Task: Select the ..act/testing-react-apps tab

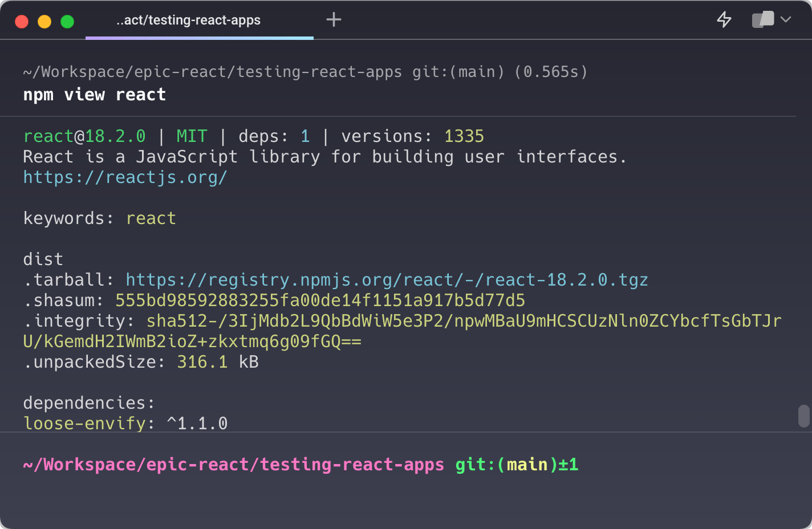Action: [x=188, y=21]
